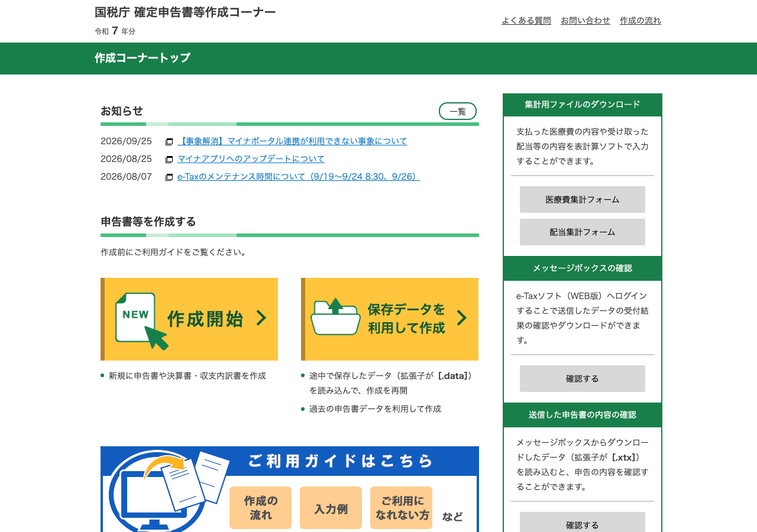The image size is (757, 532).
Task: Click 配当集計フォーム download button
Action: 583,232
